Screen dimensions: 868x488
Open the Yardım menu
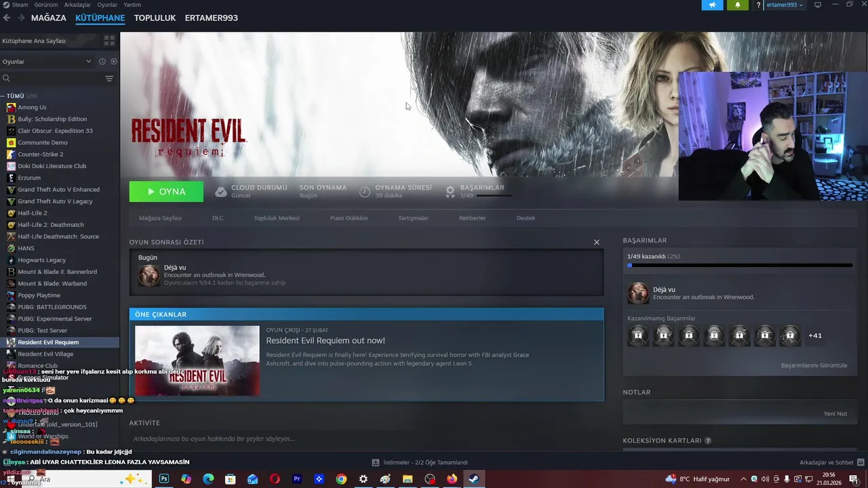pos(132,5)
